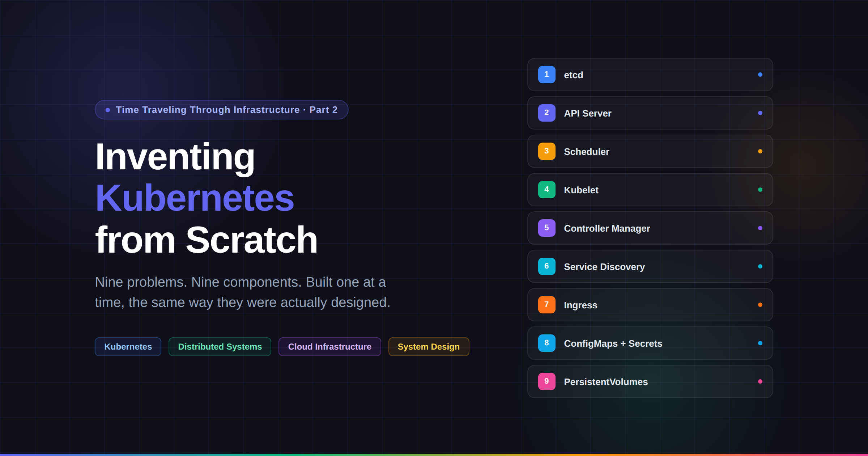Click the API Server label

coord(588,113)
